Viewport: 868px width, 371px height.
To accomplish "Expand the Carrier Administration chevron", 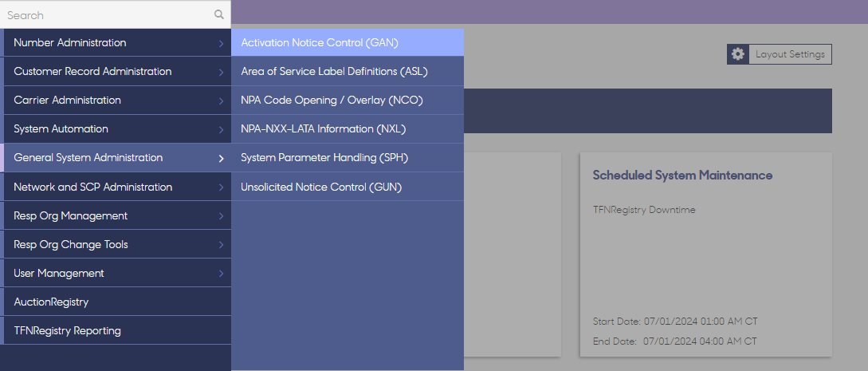I will point(221,101).
